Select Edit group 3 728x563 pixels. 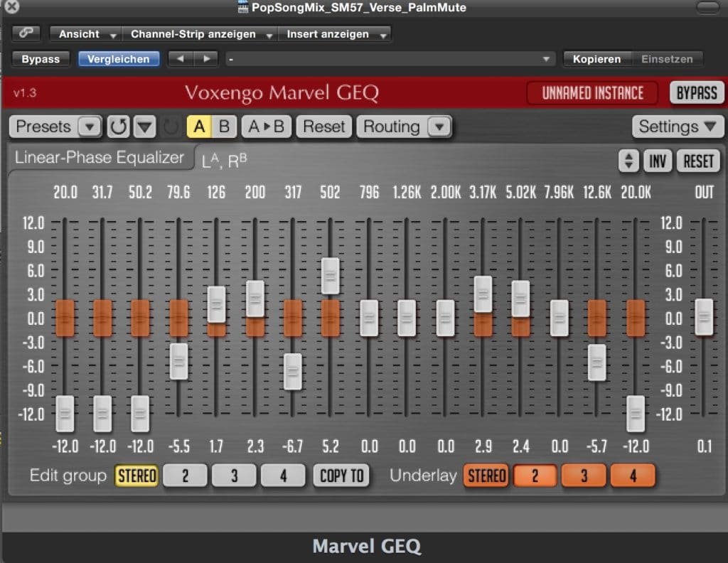coord(235,476)
